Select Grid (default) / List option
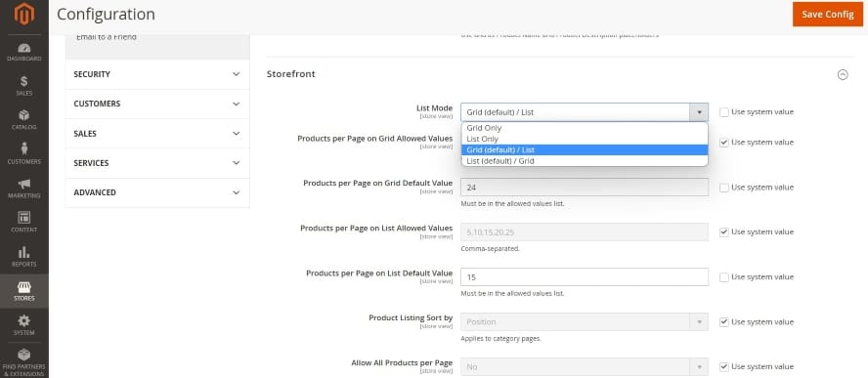868x378 pixels. click(x=584, y=150)
